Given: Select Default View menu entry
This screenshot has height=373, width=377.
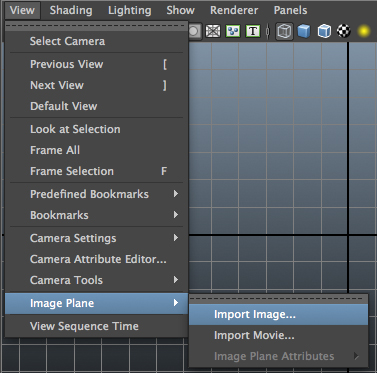Looking at the screenshot, I should click(x=97, y=106).
